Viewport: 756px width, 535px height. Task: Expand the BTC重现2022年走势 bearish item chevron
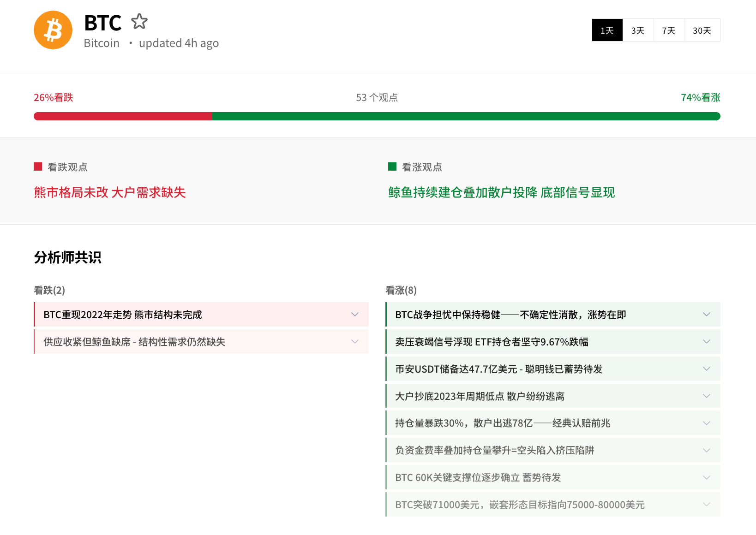[354, 315]
